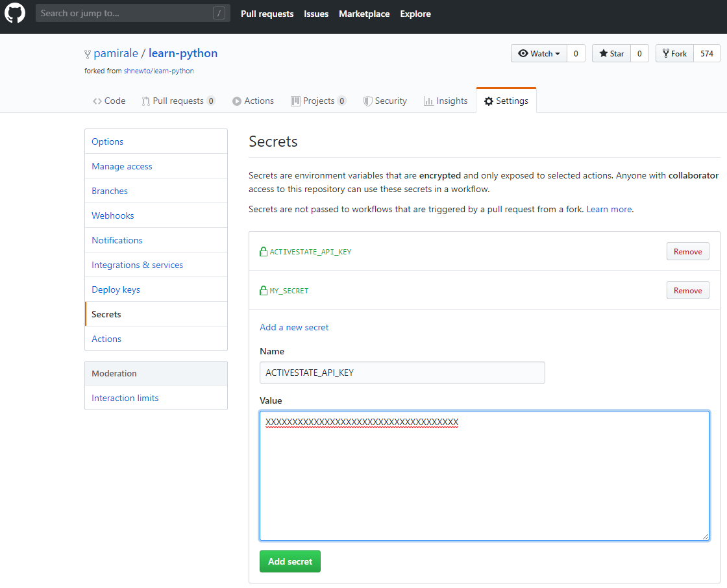Click the green Add secret button

click(290, 561)
